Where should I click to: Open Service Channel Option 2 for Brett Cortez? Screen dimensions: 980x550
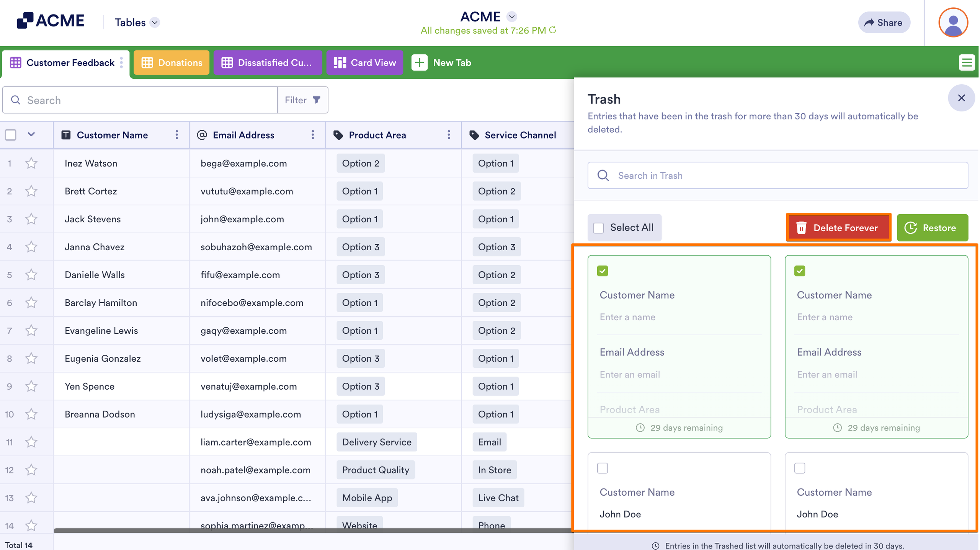(x=497, y=191)
